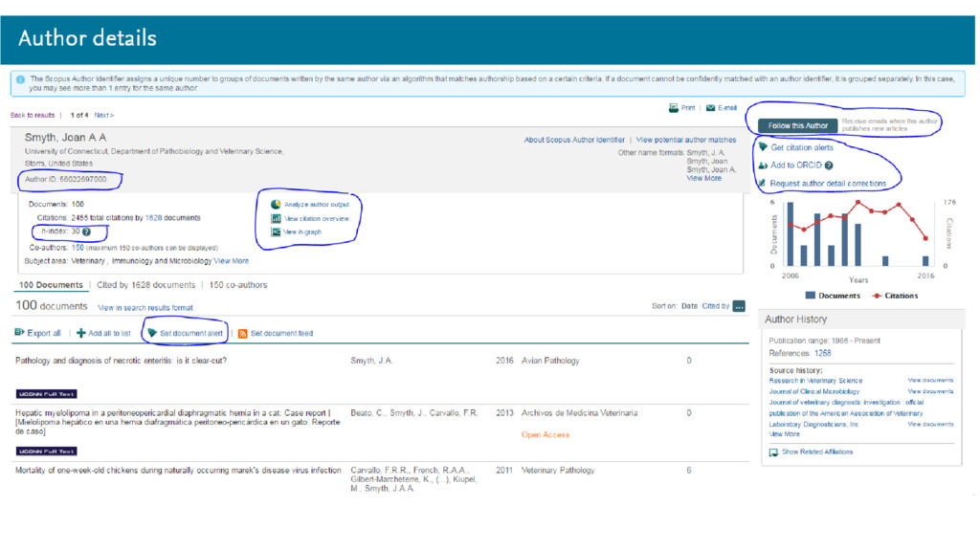Click Show Related Affiliations icon

(x=773, y=452)
